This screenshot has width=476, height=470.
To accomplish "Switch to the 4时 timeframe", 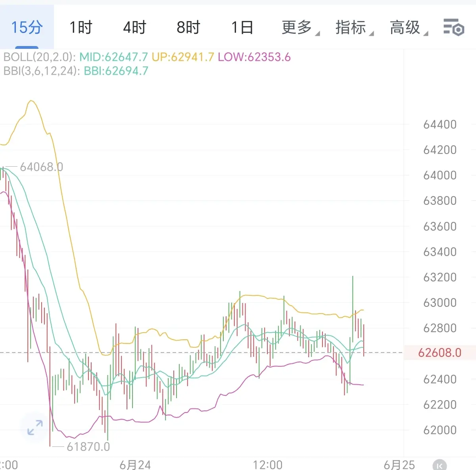I will tap(135, 27).
